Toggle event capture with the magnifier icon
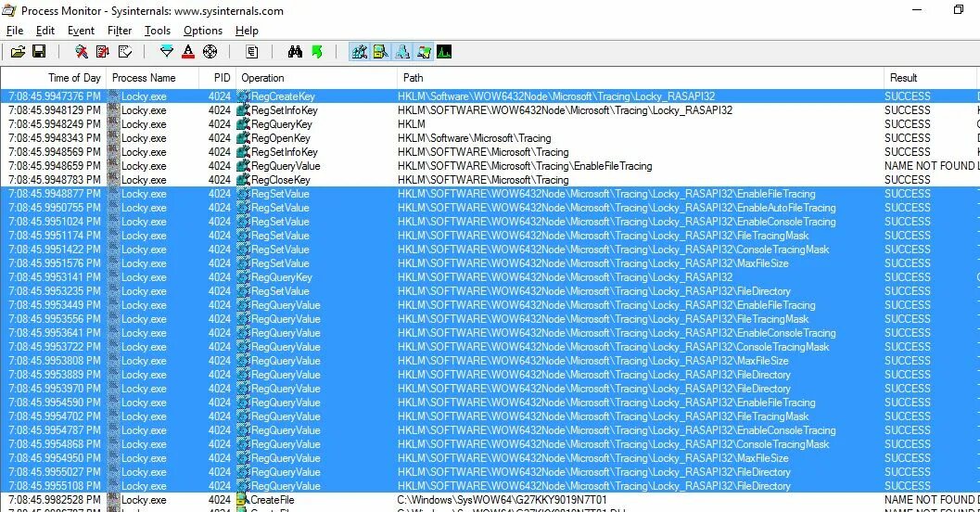This screenshot has width=980, height=512. point(82,52)
